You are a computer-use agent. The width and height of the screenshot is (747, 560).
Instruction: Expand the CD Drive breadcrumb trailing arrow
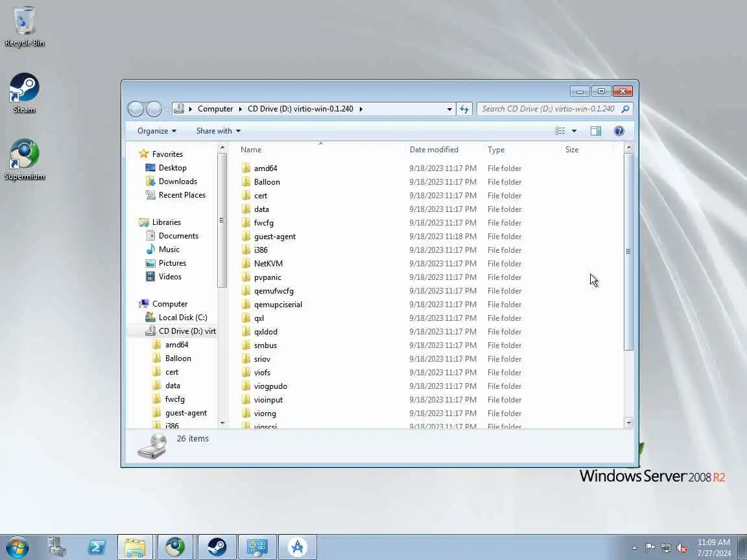click(361, 109)
